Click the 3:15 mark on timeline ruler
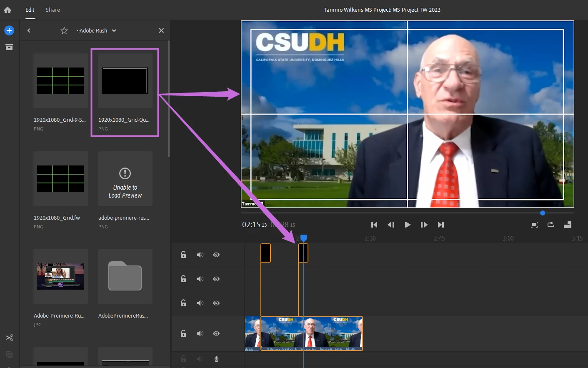The width and height of the screenshot is (588, 368). [x=577, y=238]
